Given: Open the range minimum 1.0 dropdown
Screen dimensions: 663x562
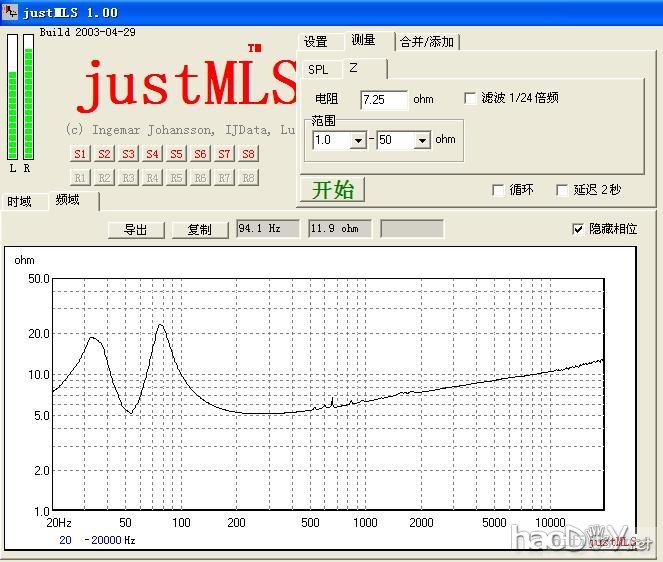Looking at the screenshot, I should point(358,141).
